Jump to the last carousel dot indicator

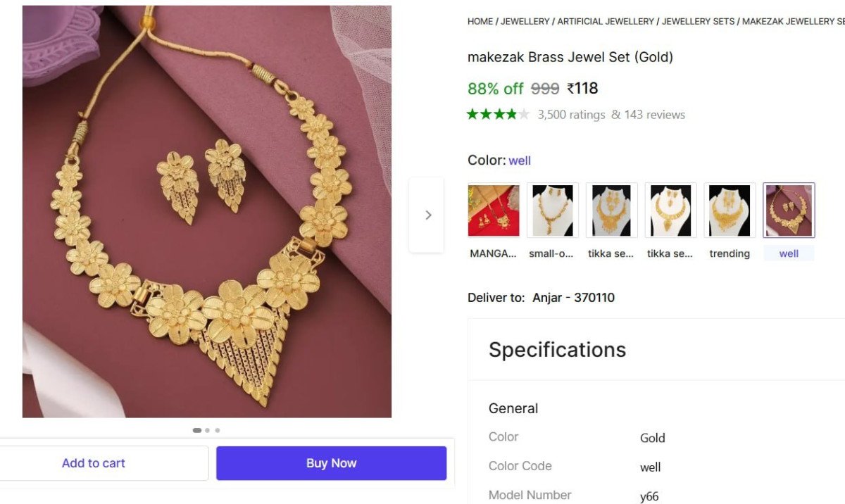pos(218,430)
